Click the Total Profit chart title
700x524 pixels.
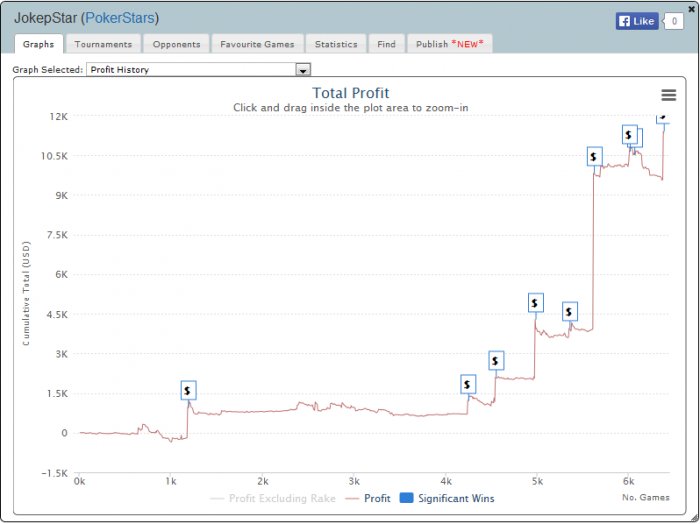click(x=350, y=93)
